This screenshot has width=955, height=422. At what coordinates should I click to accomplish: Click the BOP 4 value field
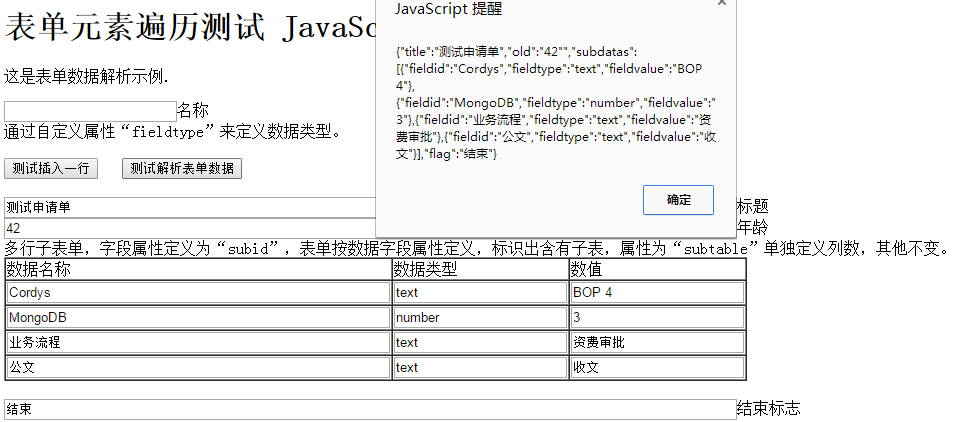click(x=657, y=292)
